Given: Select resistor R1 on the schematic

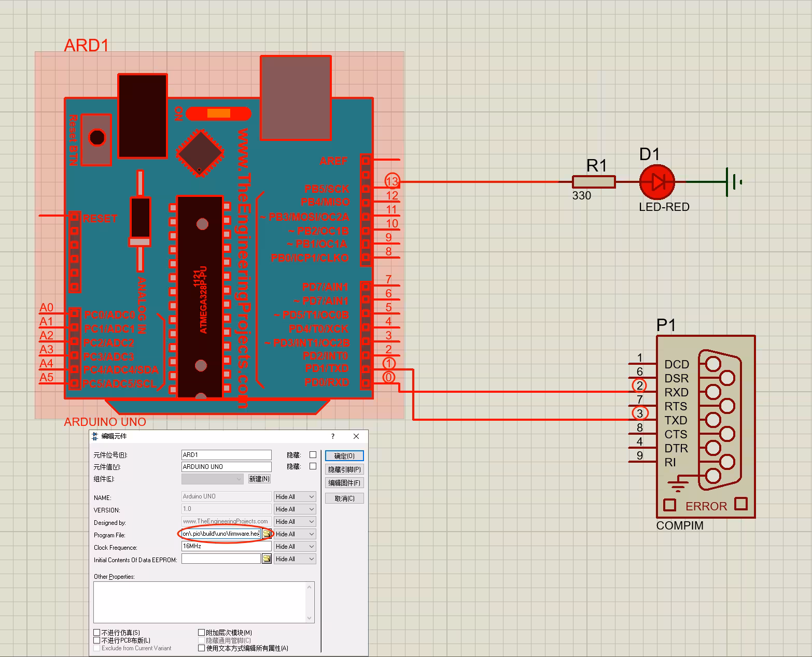Looking at the screenshot, I should point(594,182).
